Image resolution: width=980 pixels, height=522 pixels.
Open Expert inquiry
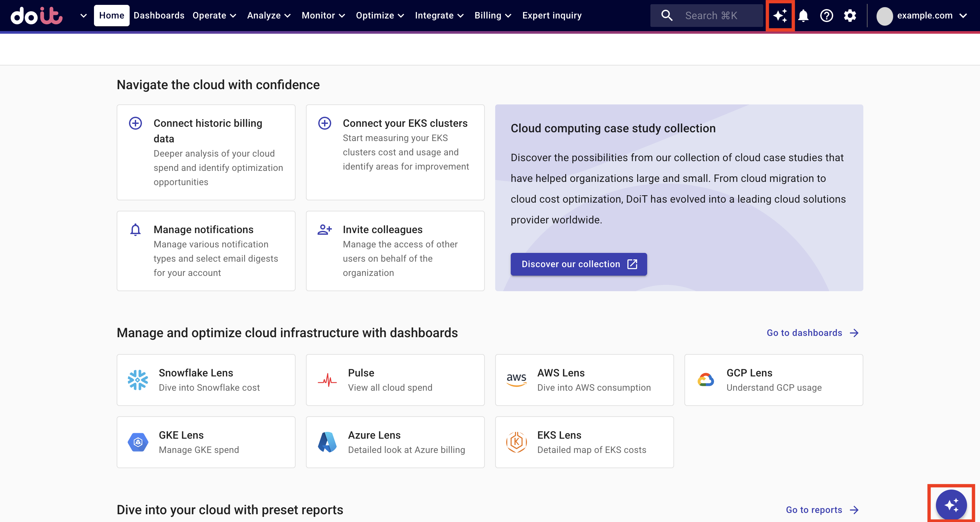point(552,16)
